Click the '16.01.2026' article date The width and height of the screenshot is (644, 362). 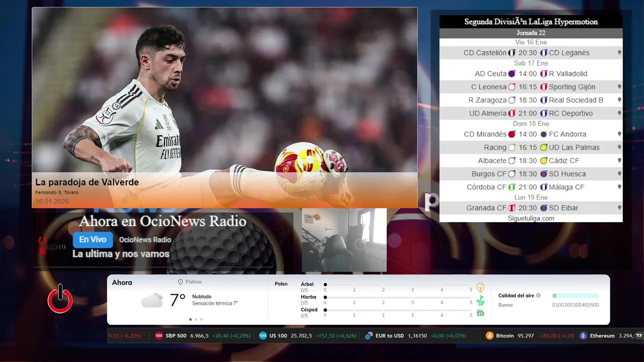52,202
